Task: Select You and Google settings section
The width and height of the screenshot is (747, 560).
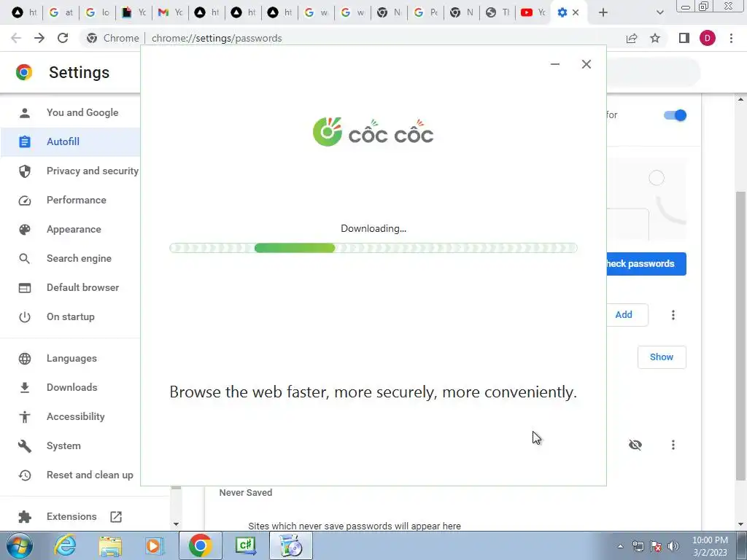Action: point(82,112)
